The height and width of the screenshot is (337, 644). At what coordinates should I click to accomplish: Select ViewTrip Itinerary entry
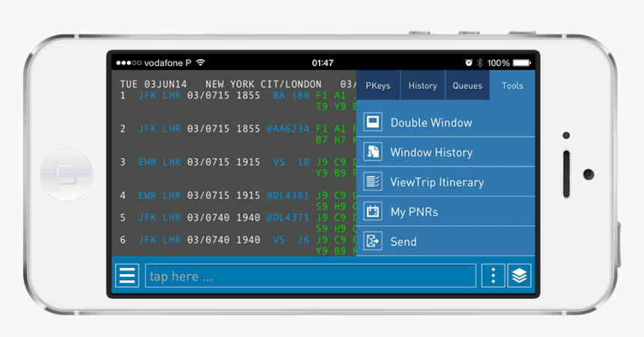446,181
